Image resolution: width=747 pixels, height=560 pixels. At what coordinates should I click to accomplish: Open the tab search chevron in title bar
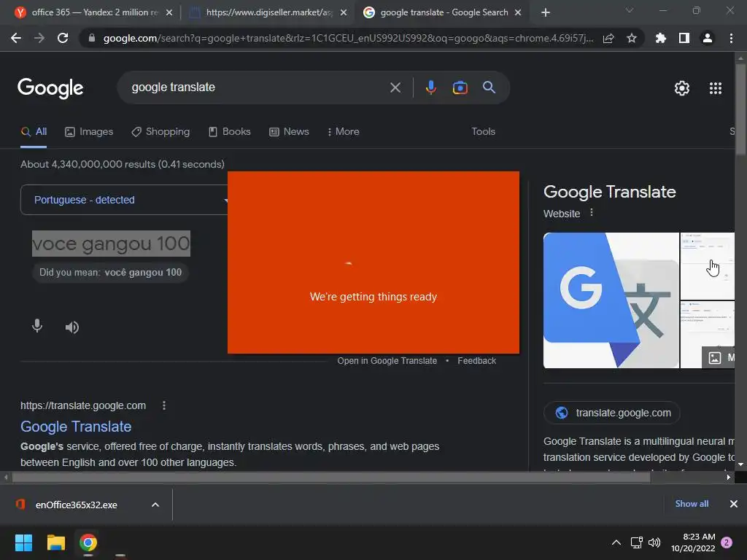tap(630, 10)
